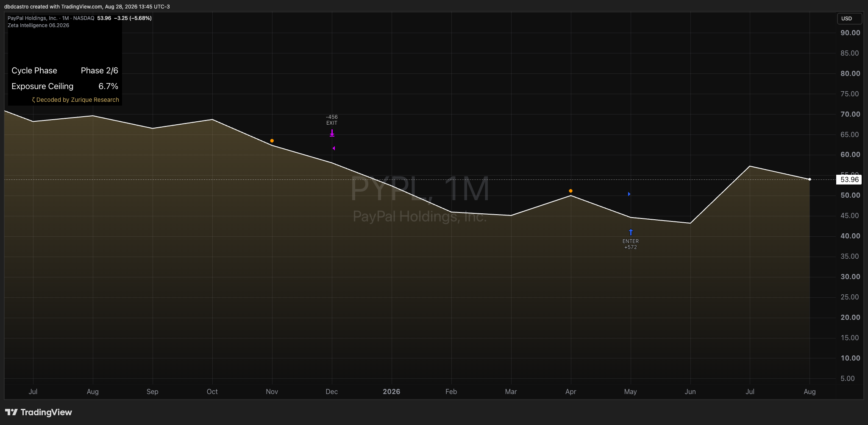Click the "65.00" price axis label
868x425 pixels.
[x=850, y=134]
